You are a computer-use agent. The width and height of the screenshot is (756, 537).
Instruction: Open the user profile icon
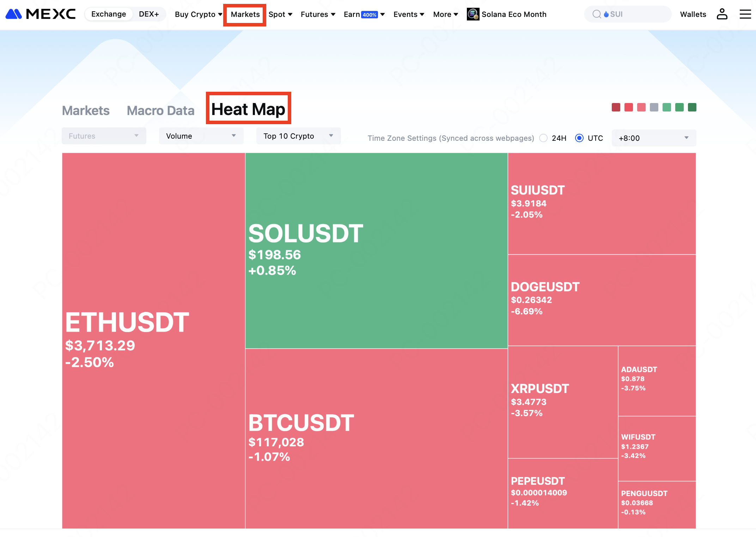click(722, 14)
